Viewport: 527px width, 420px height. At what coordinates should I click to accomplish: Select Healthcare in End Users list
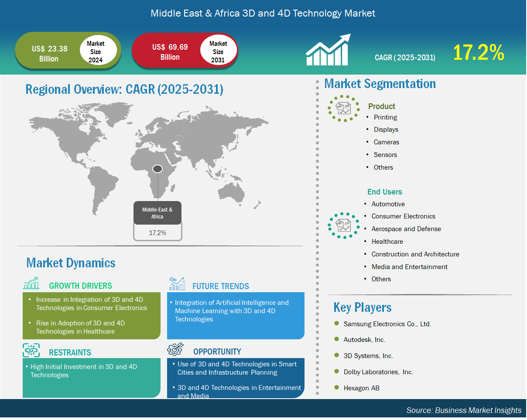[387, 242]
